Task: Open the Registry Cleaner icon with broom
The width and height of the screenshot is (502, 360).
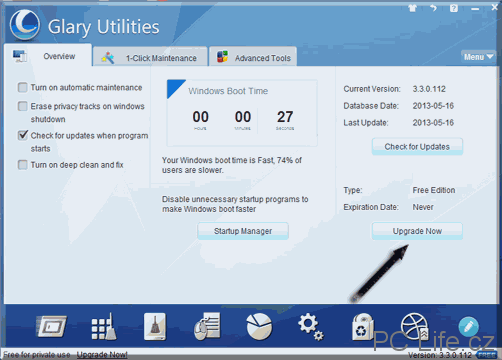Action: (x=104, y=327)
